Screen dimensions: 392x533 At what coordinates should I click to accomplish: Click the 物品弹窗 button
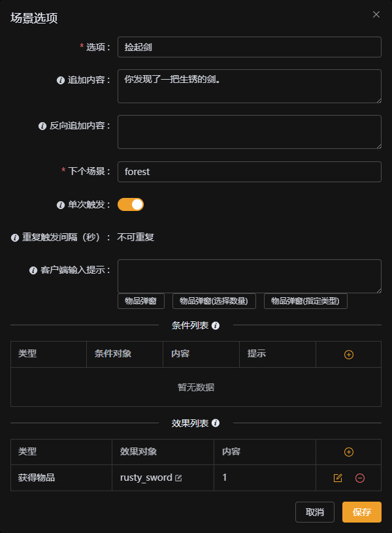tap(139, 301)
